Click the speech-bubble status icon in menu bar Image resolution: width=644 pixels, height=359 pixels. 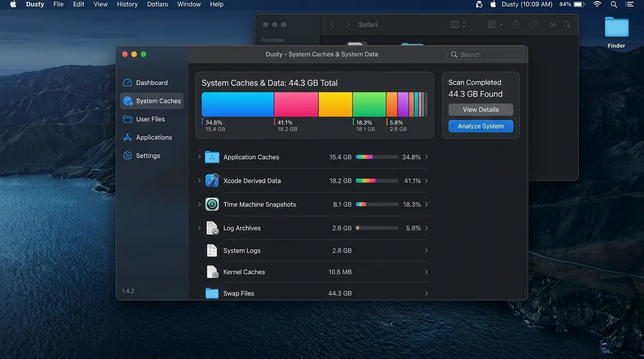tap(479, 4)
